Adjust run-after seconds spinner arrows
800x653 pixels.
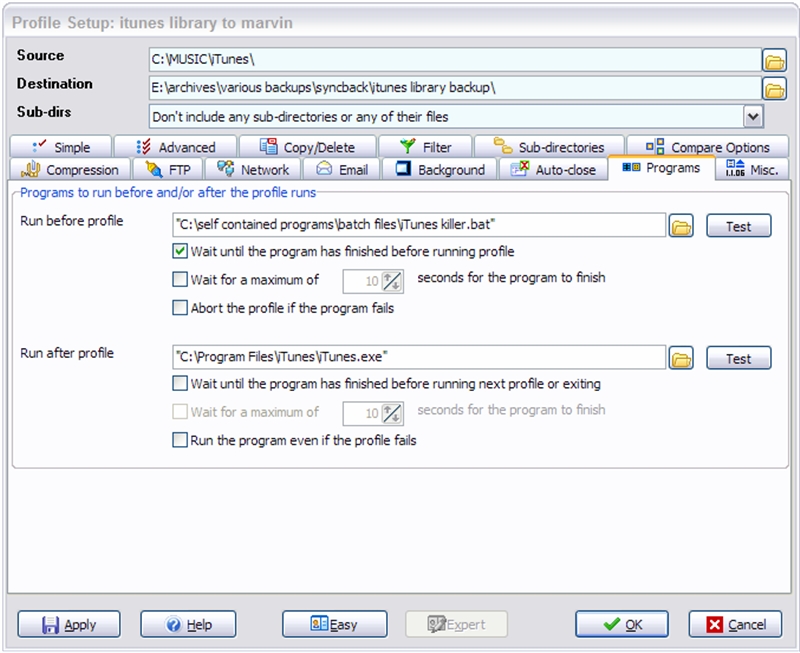point(392,413)
